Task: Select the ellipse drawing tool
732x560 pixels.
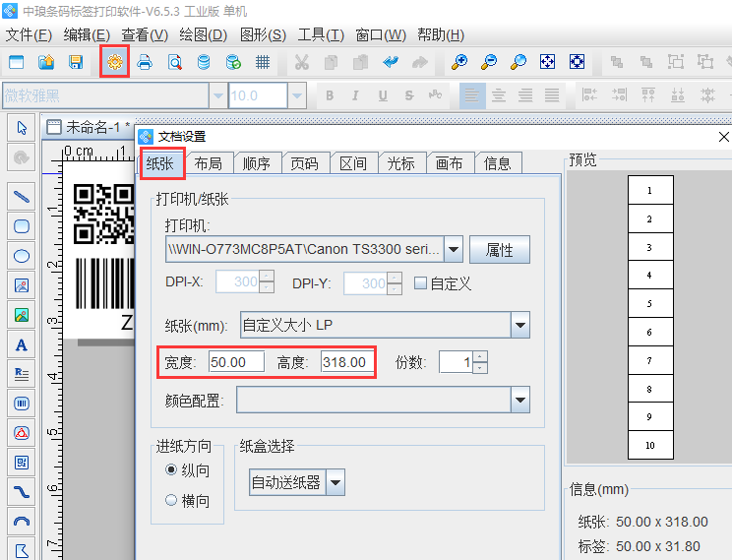Action: [21, 256]
